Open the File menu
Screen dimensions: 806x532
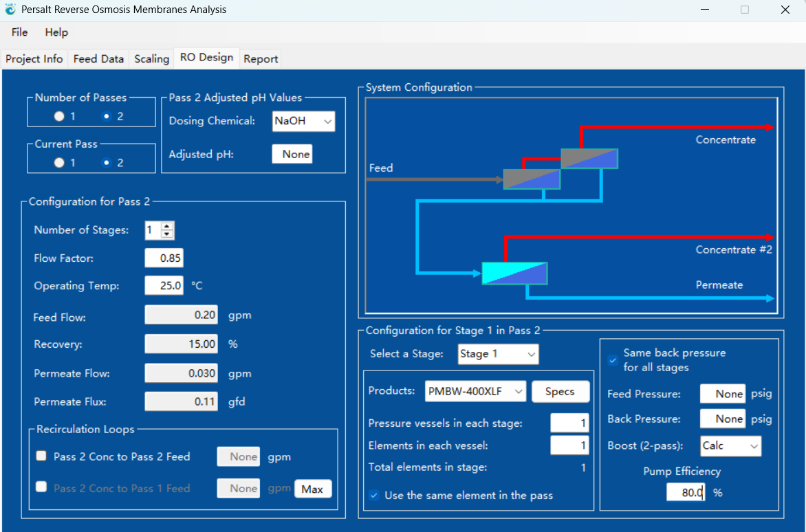19,32
